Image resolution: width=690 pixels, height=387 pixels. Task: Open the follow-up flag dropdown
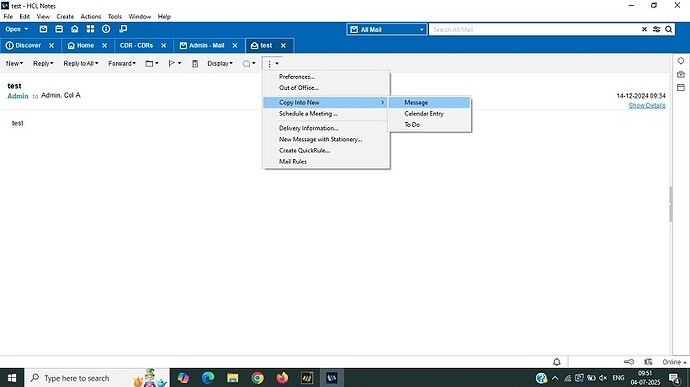175,64
